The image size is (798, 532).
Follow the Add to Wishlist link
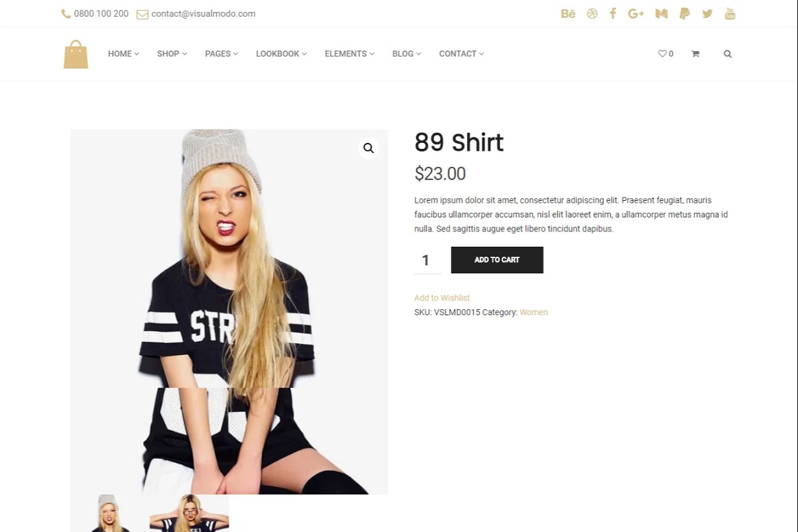pos(442,298)
